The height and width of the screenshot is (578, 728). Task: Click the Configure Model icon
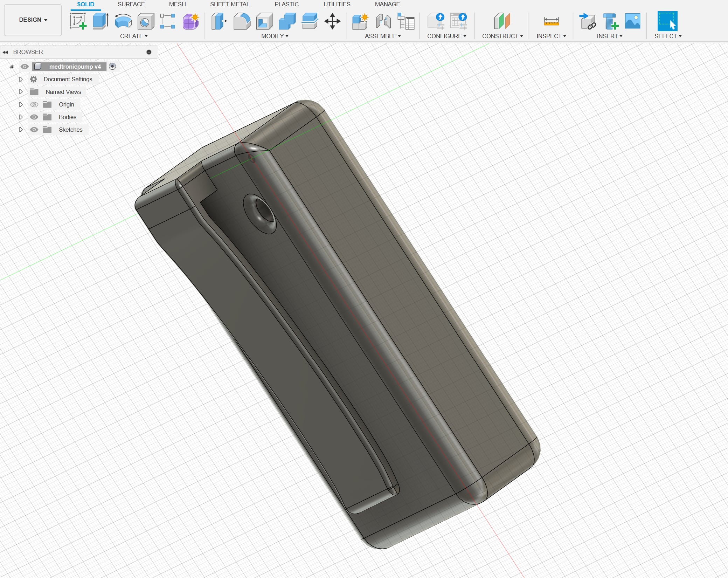click(x=436, y=21)
